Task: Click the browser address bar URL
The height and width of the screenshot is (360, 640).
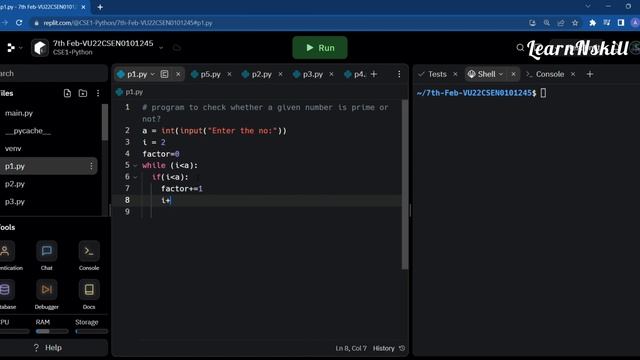Action: [128, 23]
